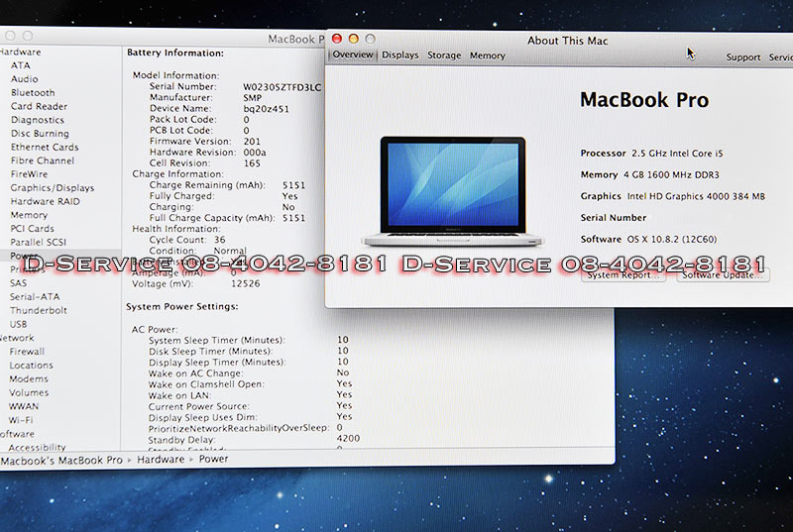Select Card Reader in the sidebar
The image size is (793, 532).
[39, 106]
